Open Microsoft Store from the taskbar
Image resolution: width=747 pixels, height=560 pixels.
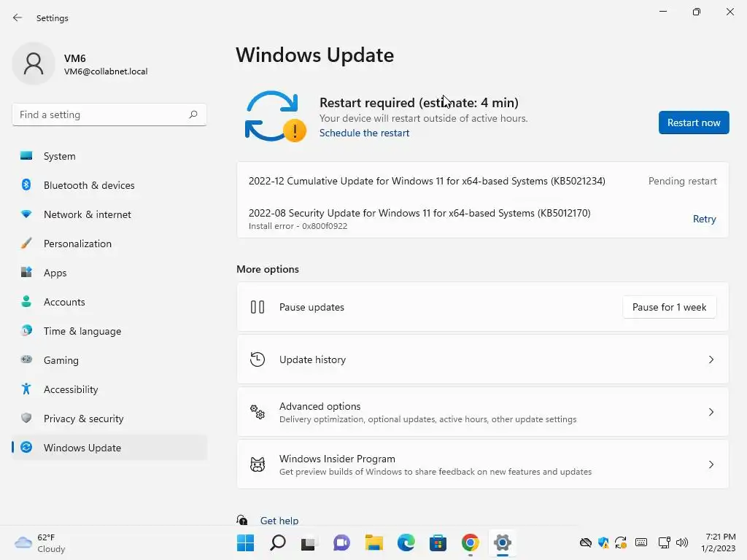tap(438, 542)
